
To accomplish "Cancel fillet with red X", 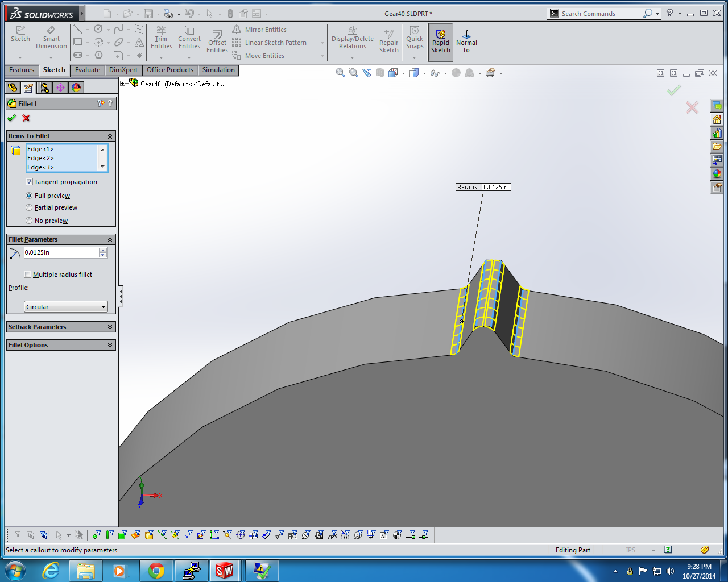I will point(26,118).
